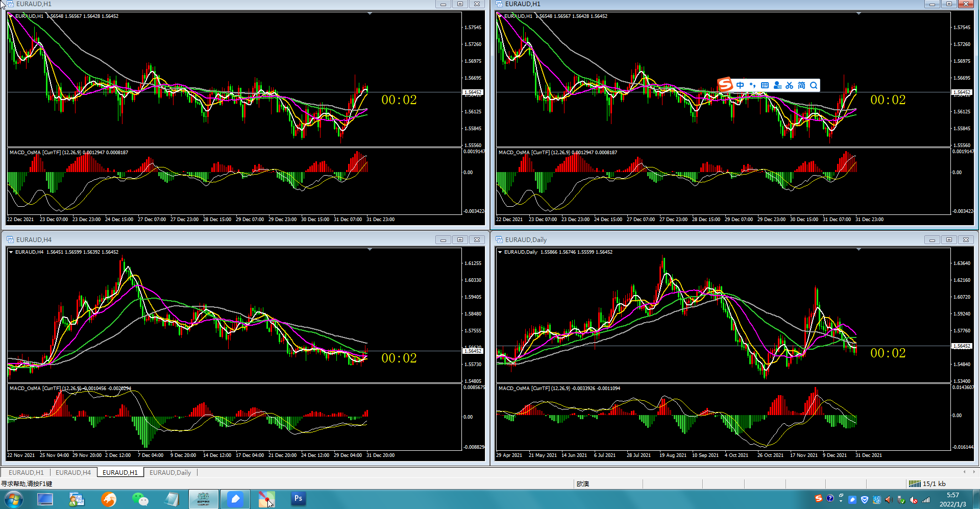Switch to first EURAUD,H1 bottom tab
The image size is (980, 509).
(26, 472)
